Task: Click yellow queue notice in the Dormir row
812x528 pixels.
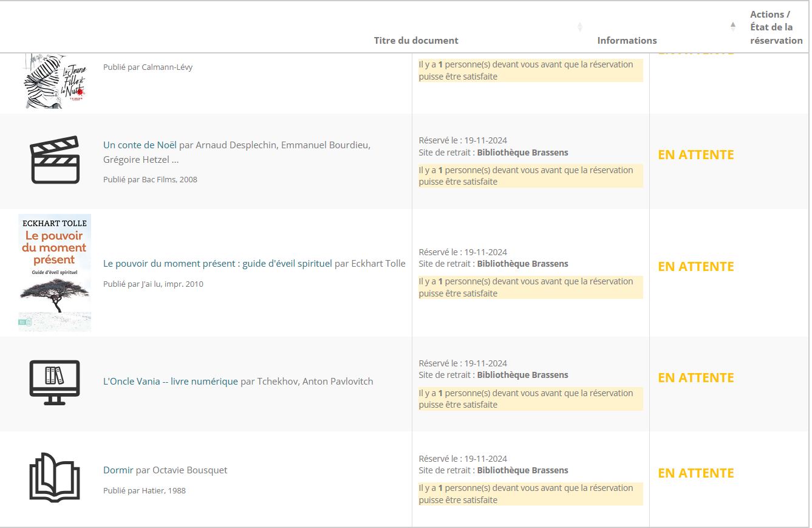Action: click(530, 494)
